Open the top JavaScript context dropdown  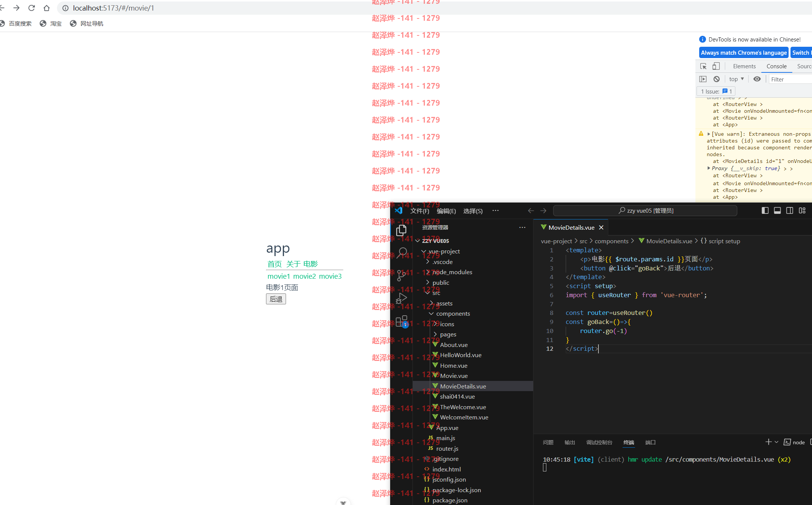click(x=737, y=79)
